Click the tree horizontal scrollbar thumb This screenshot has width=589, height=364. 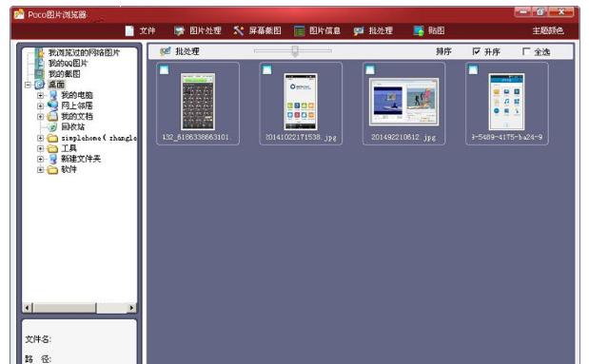coord(65,308)
